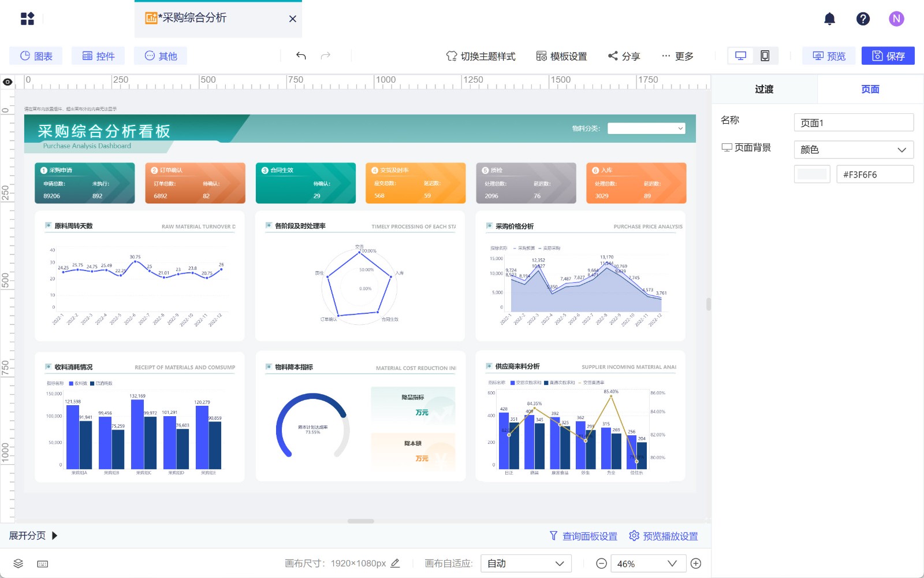Select the 合同生效 KPI card
924x578 pixels.
pos(305,183)
